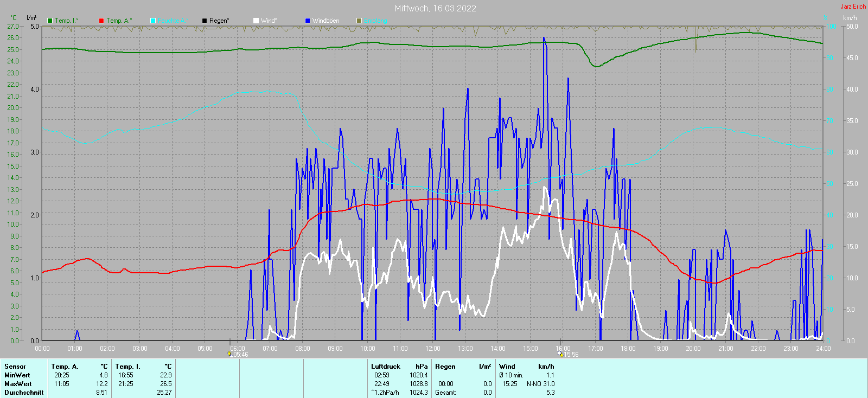Click the green Temp. I. legend swatch
Screen dimensions: 868x398
[x=50, y=21]
